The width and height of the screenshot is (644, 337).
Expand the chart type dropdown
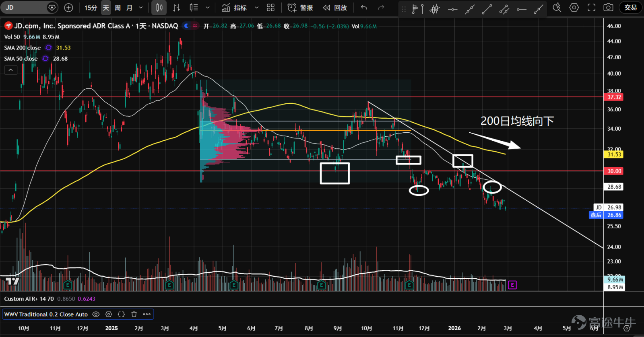point(208,8)
